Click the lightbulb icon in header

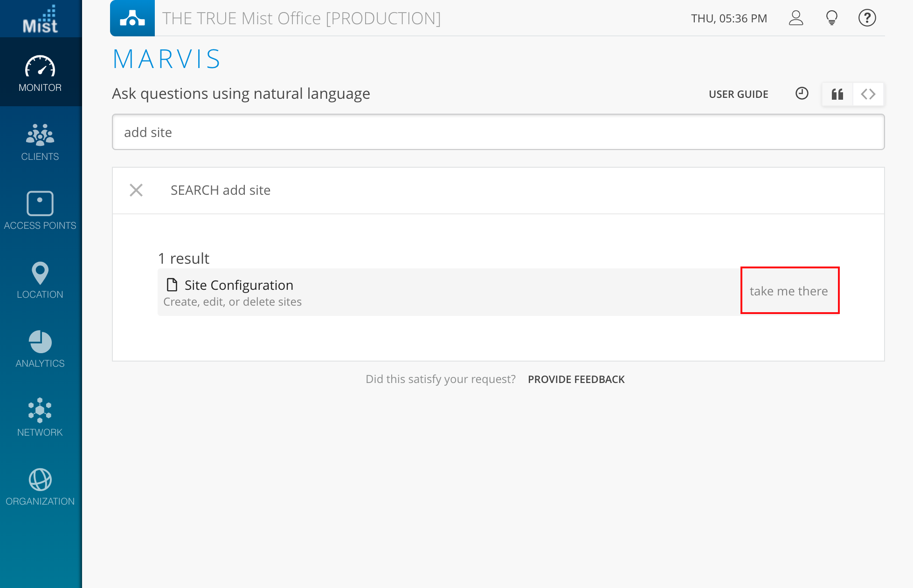click(831, 18)
